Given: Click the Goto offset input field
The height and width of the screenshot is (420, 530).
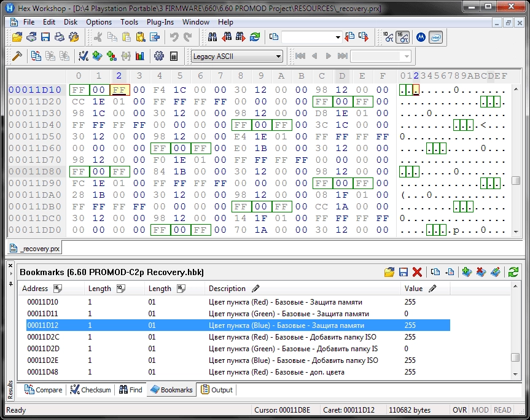Looking at the screenshot, I should 307,37.
